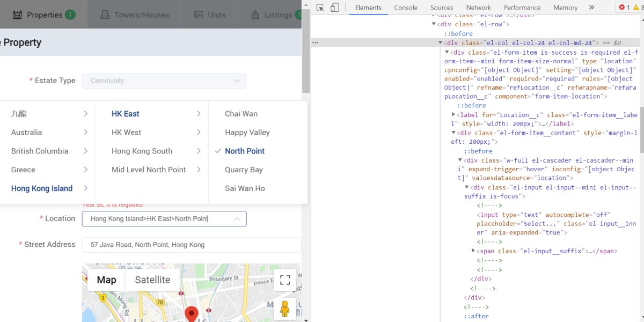Expand the Australia region chevron
The height and width of the screenshot is (322, 644).
(x=86, y=133)
